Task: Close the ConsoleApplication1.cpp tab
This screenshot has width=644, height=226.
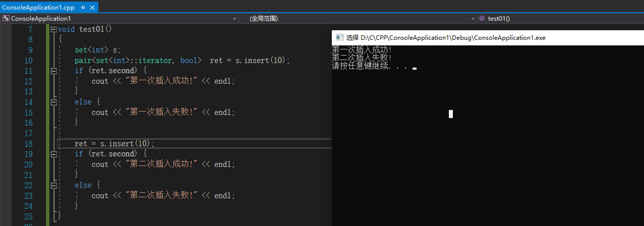Action: 93,8
